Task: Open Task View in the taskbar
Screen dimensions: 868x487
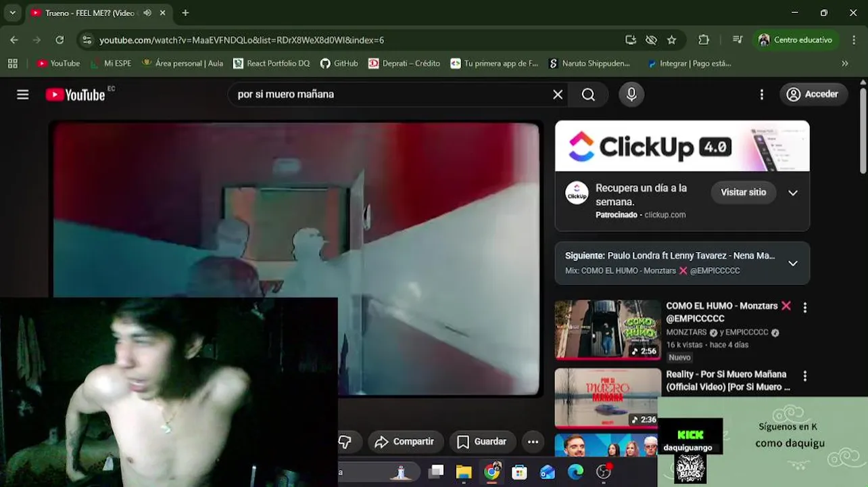Action: click(x=436, y=471)
